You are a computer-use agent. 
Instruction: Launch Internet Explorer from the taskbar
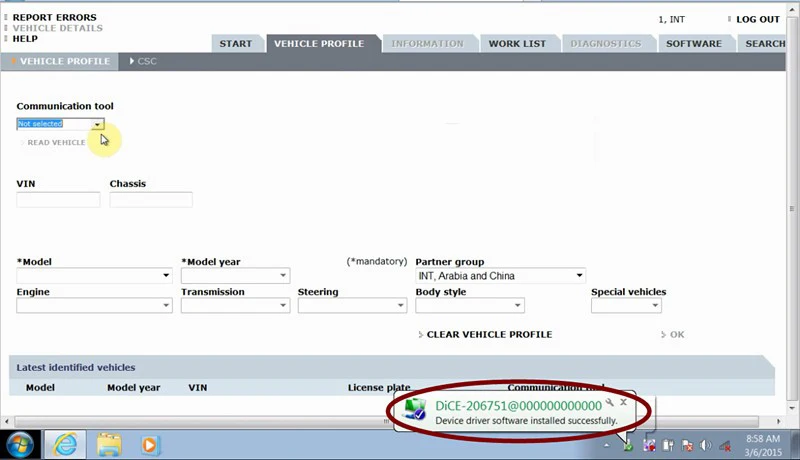(x=65, y=445)
